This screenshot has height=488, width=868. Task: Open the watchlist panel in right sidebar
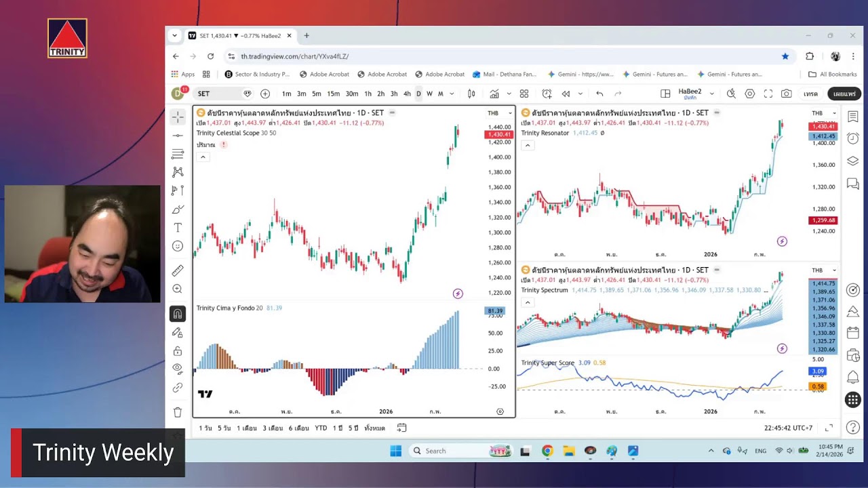(x=853, y=117)
